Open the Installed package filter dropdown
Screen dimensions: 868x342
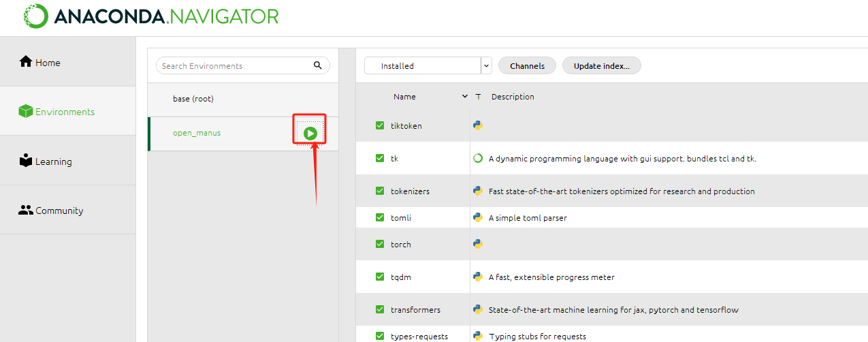tap(428, 66)
